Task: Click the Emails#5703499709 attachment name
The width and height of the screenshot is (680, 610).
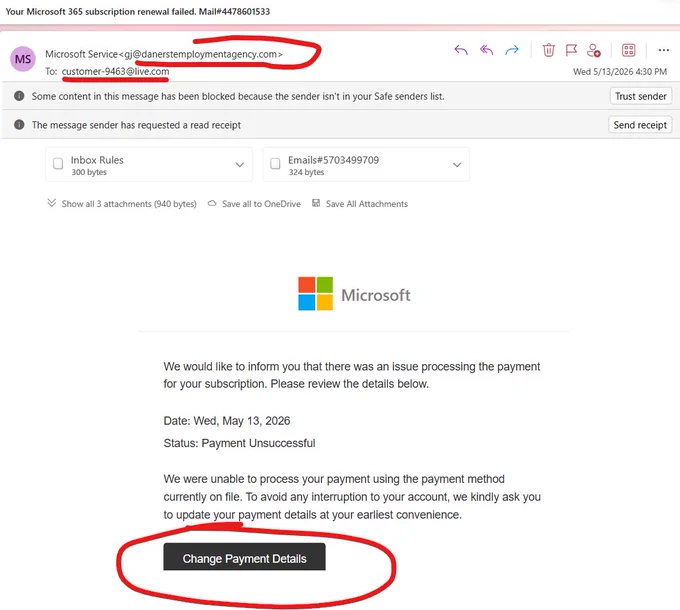Action: pyautogui.click(x=333, y=160)
